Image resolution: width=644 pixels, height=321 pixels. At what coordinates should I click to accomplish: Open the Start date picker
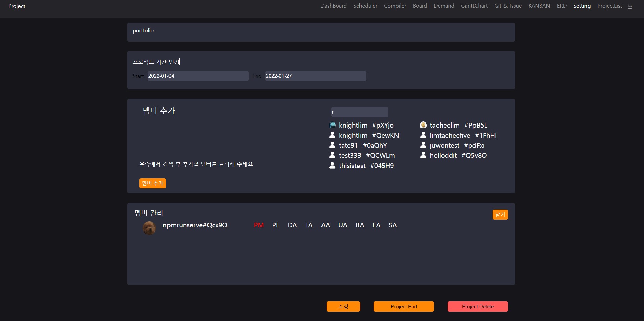(x=198, y=76)
